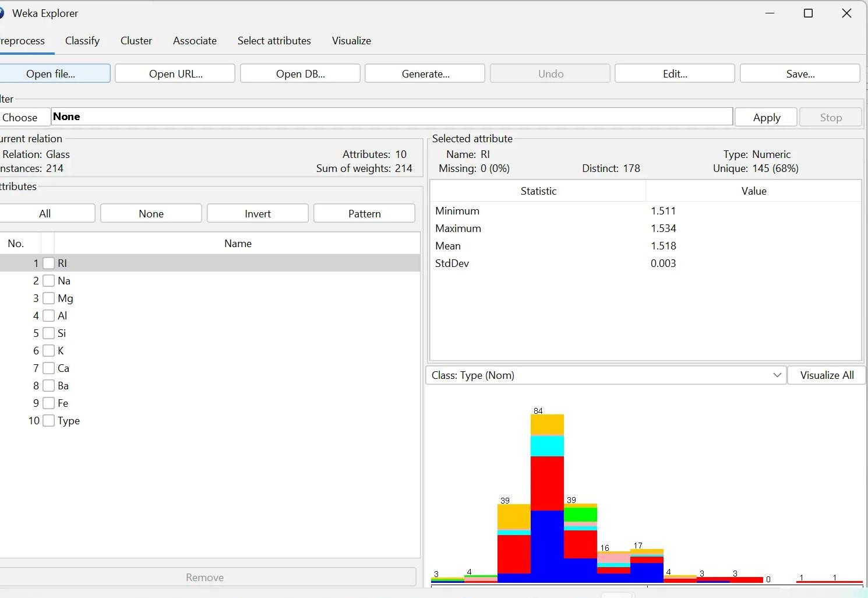Apply the selected filter

pos(765,117)
